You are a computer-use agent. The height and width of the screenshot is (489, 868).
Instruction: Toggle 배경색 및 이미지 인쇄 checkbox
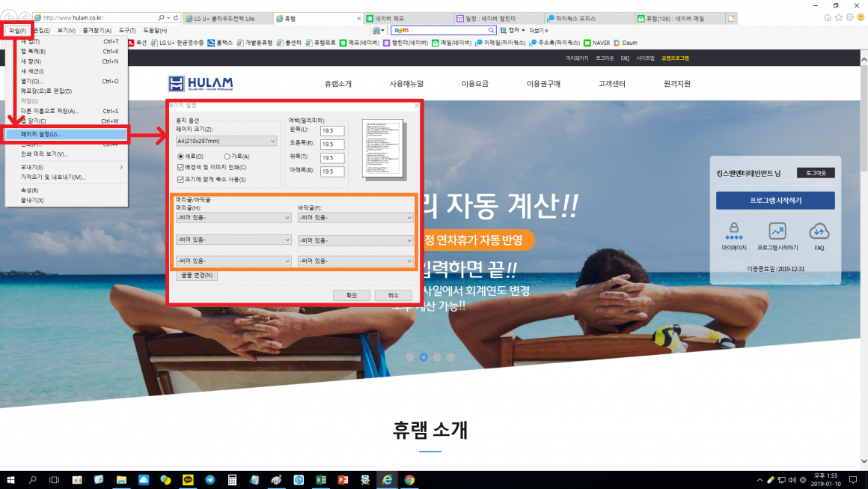pos(181,167)
